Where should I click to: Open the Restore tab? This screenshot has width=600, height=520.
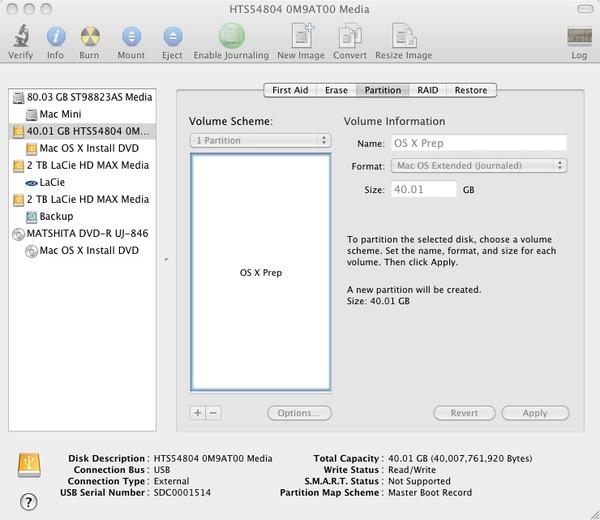pyautogui.click(x=471, y=90)
